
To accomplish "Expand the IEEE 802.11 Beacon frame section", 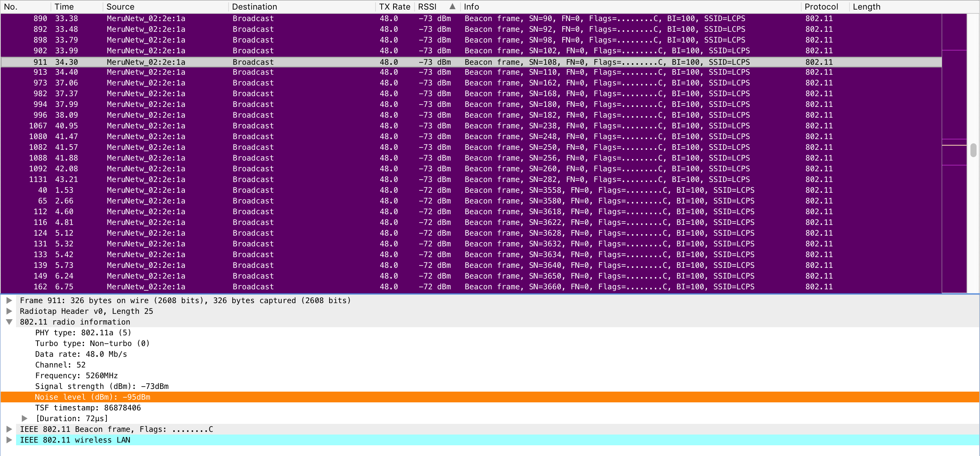I will coord(9,429).
